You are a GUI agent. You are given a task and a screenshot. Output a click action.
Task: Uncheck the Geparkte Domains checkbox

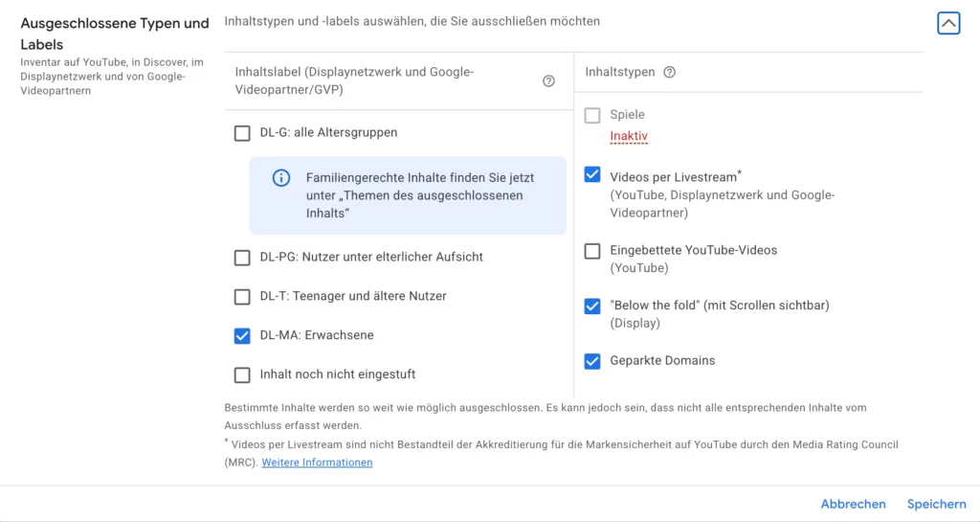pos(591,361)
